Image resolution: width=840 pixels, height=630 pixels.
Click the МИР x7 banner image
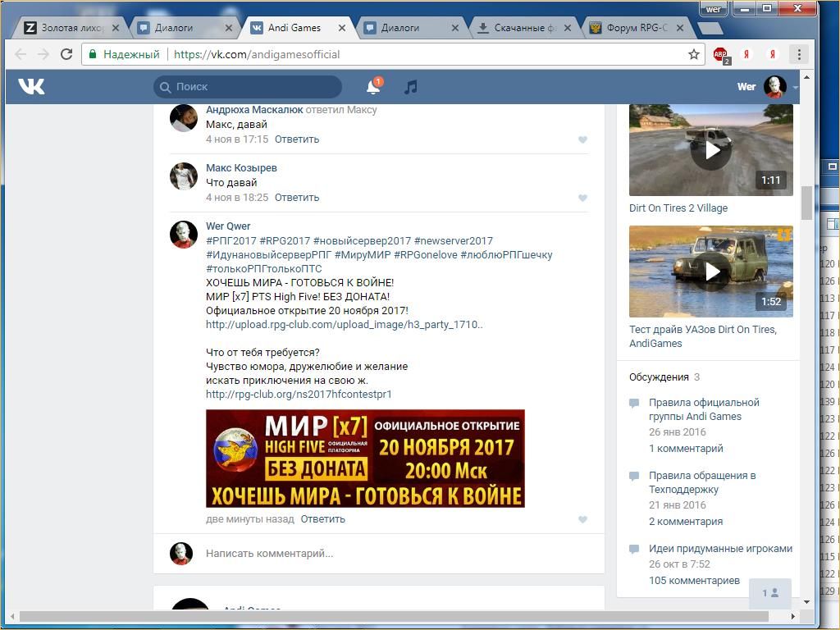pos(365,459)
